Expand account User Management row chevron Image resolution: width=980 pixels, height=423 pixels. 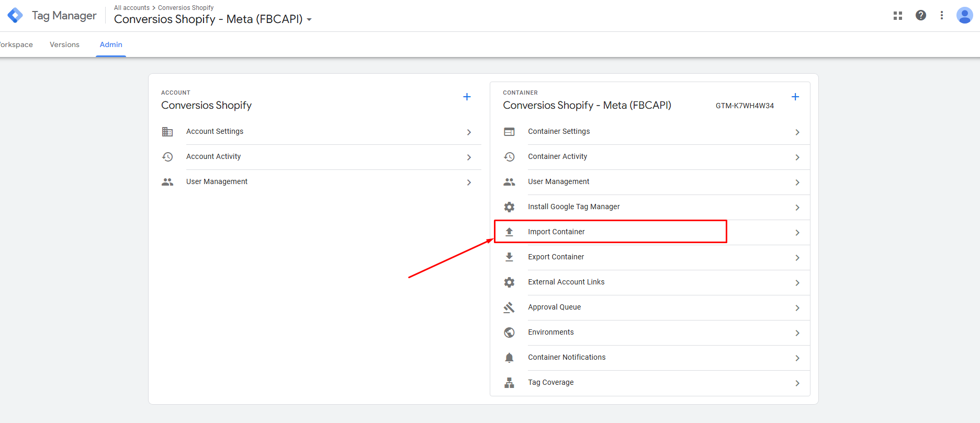pos(469,182)
